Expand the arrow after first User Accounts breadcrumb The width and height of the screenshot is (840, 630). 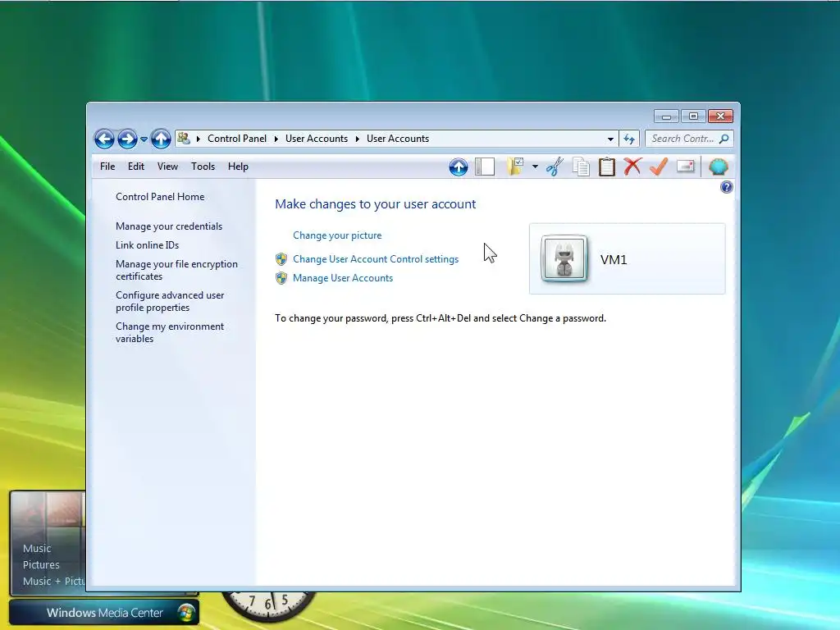[358, 139]
